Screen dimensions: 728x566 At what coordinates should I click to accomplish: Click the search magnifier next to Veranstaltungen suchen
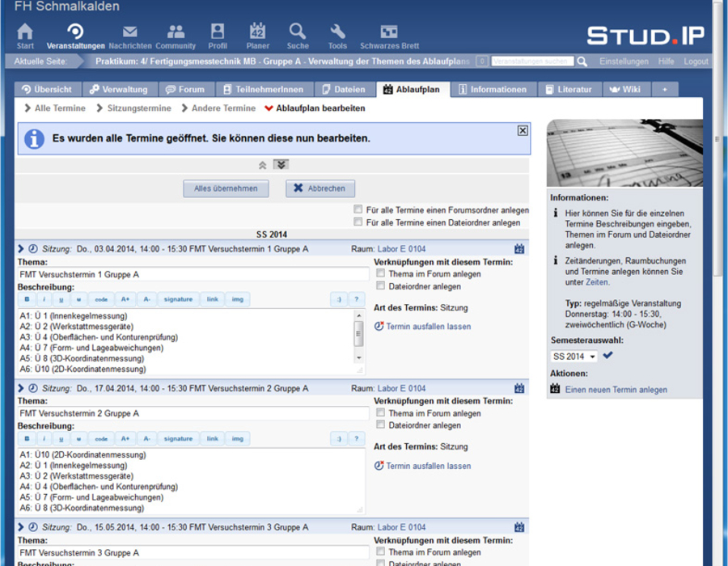point(582,61)
